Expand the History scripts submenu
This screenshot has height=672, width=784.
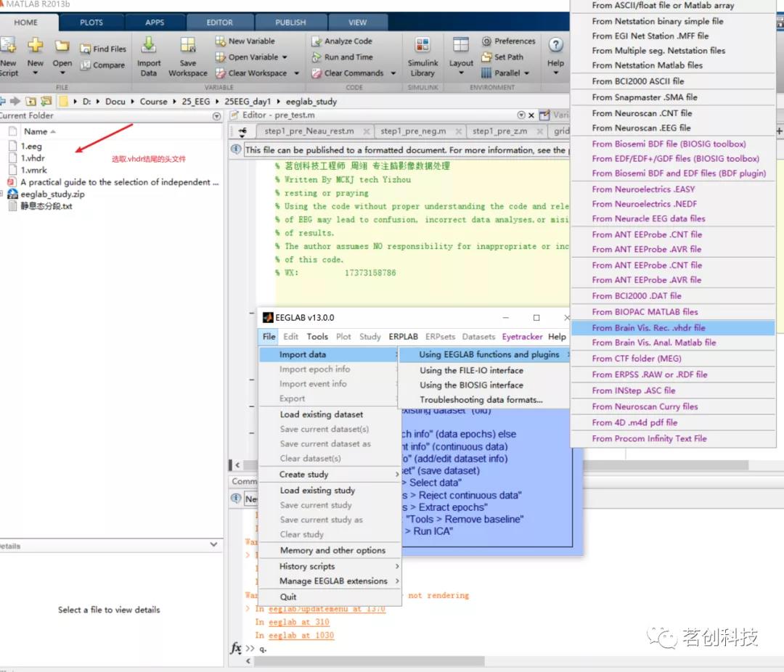pyautogui.click(x=330, y=566)
